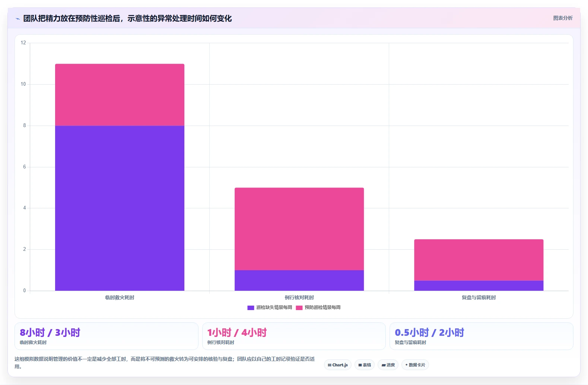Viewport: 588px width, 385px height.
Task: Click the footnote starting 这组模拟数据说明管理的价值
Action: pyautogui.click(x=165, y=363)
